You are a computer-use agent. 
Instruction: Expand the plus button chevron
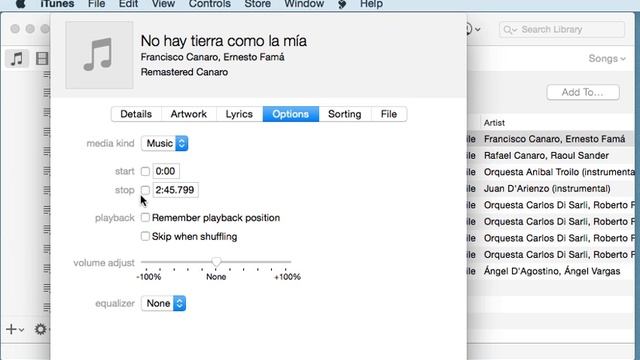[22, 330]
